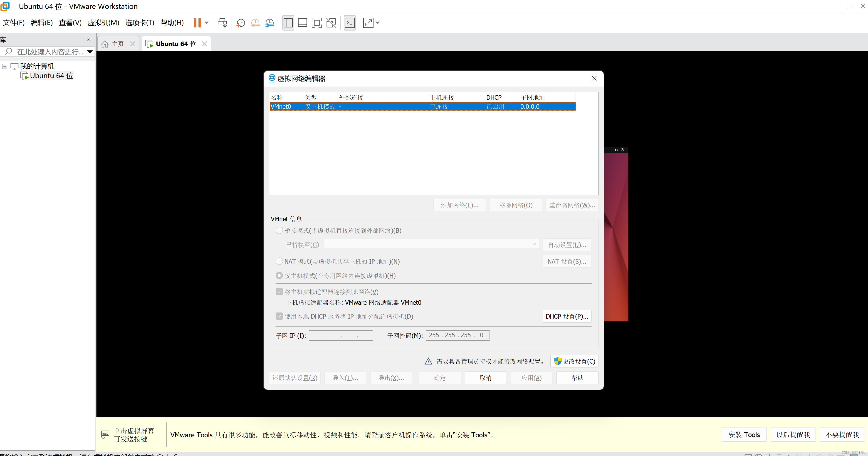Open DHCP 设置(P) button
Image resolution: width=868 pixels, height=456 pixels.
pos(567,316)
